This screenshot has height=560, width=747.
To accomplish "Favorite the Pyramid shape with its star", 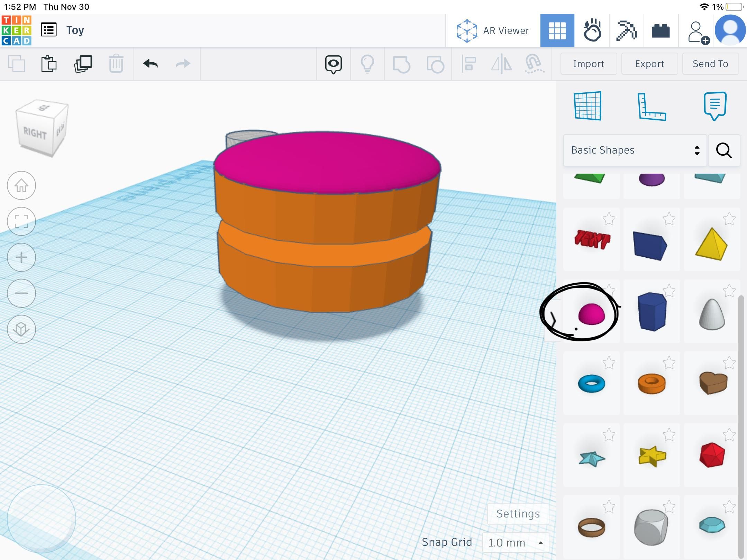I will tap(729, 219).
